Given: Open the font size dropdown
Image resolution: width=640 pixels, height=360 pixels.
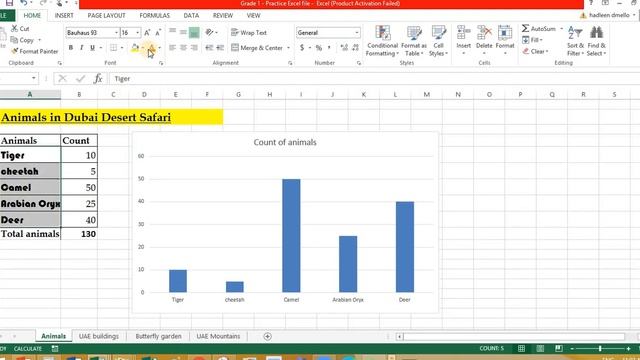Looking at the screenshot, I should pos(138,33).
